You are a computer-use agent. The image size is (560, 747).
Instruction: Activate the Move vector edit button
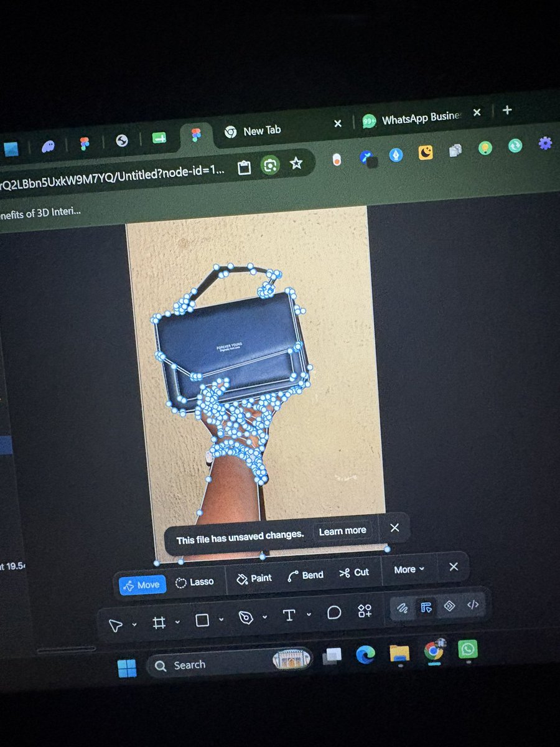pyautogui.click(x=141, y=585)
